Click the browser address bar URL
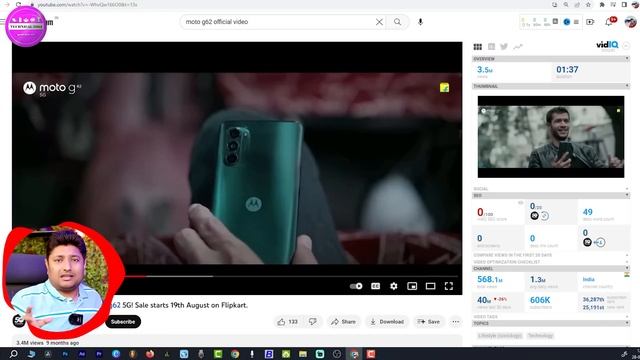This screenshot has width=640, height=360. pos(87,4)
